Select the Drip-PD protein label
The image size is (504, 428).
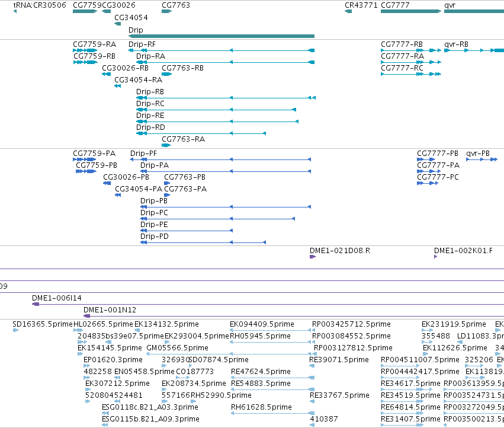pyautogui.click(x=155, y=237)
